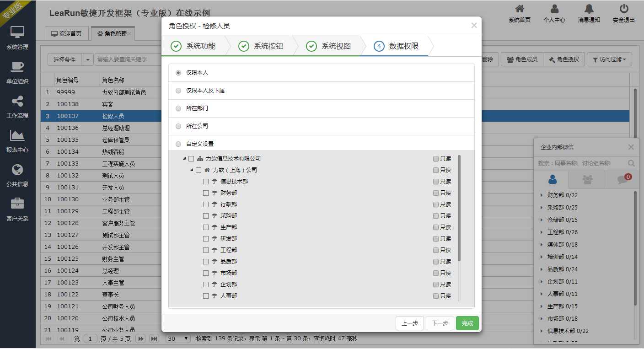Select 仅限本人 radio option

(x=178, y=73)
